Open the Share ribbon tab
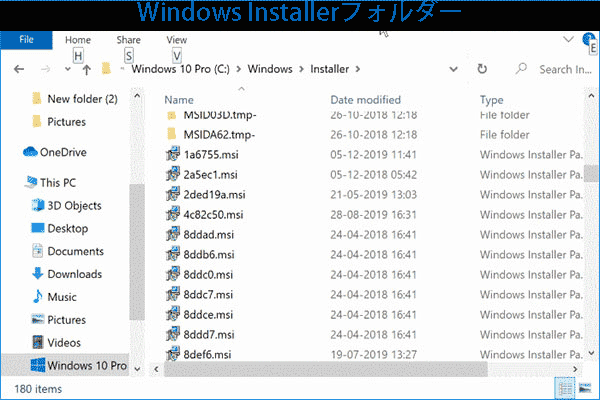The height and width of the screenshot is (400, 600). tap(129, 40)
